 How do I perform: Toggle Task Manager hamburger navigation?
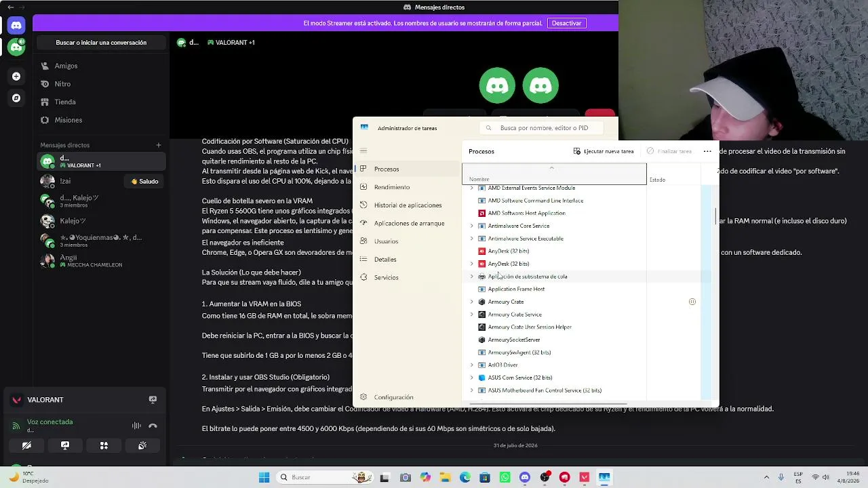point(363,151)
